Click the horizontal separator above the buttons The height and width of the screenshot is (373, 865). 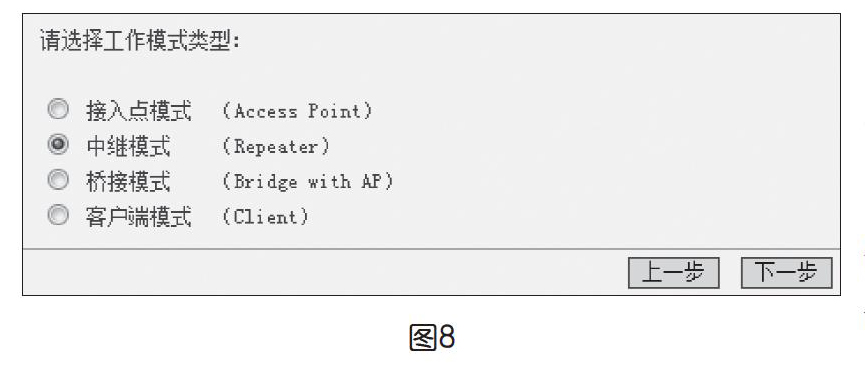tap(431, 249)
